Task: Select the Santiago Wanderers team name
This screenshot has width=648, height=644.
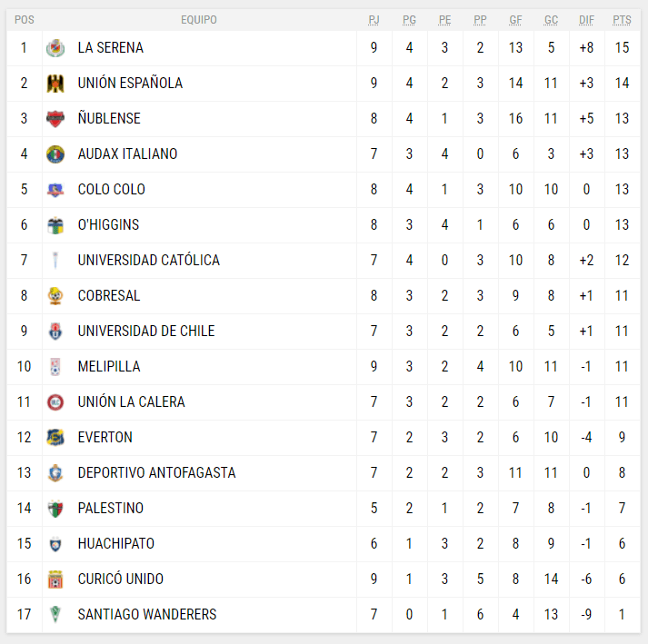Action: tap(147, 615)
